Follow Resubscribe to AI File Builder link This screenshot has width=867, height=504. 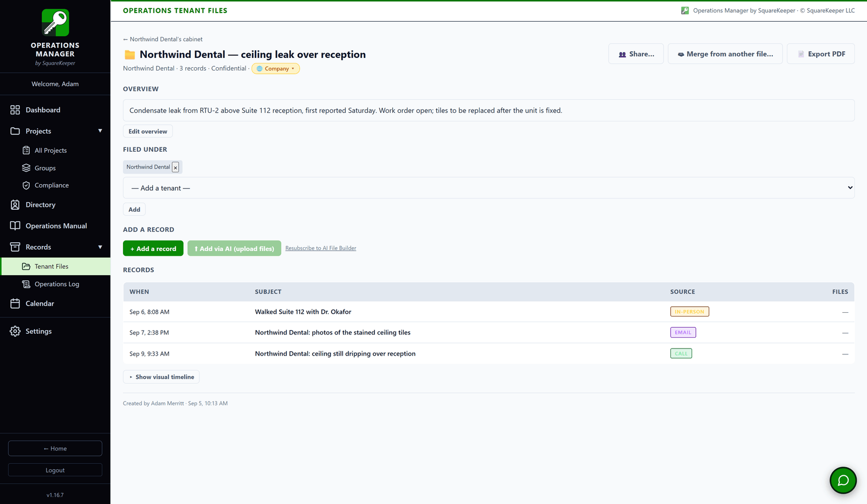point(321,248)
